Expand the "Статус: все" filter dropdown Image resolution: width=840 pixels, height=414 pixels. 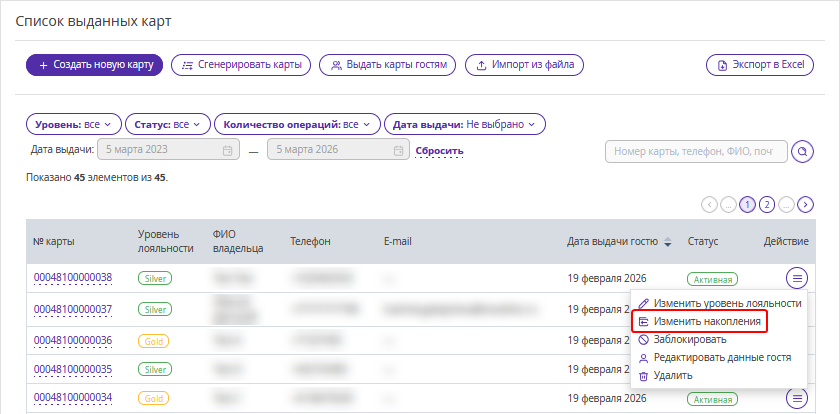[167, 124]
